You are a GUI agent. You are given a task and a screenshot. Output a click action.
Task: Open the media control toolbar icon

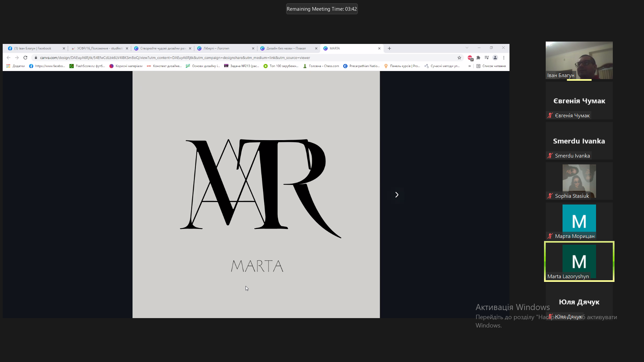[487, 58]
